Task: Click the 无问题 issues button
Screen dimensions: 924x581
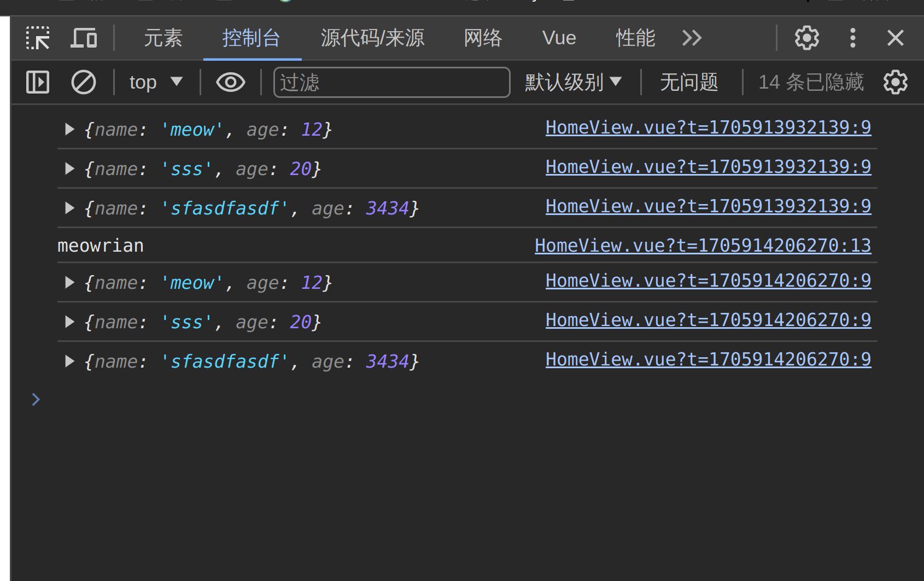Action: click(x=689, y=83)
